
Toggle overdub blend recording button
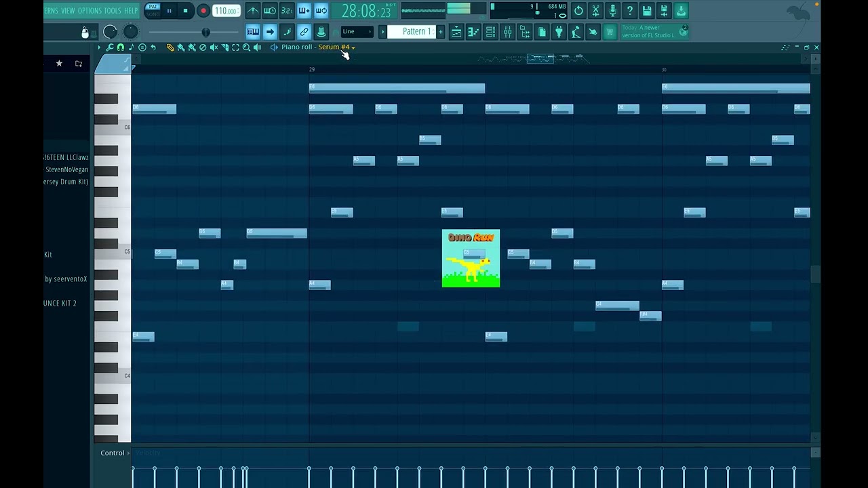(x=304, y=10)
